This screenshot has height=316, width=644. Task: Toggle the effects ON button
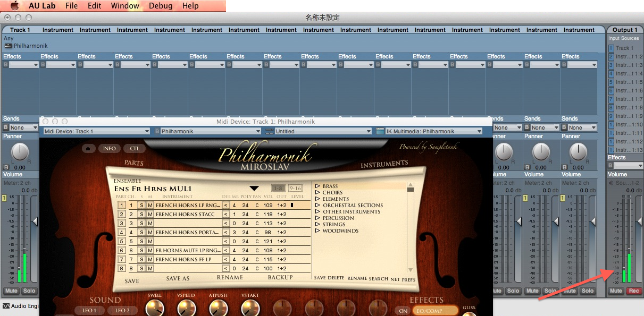[x=403, y=311]
